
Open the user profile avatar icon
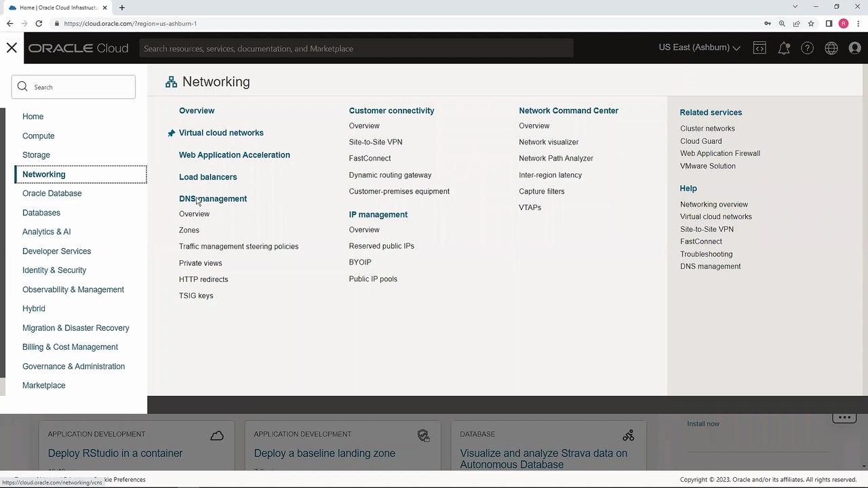click(x=855, y=48)
